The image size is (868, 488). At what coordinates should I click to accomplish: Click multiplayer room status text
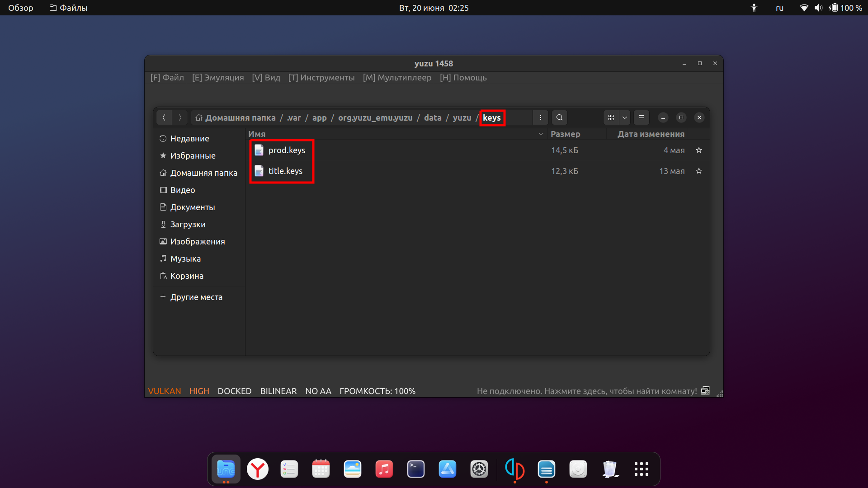(587, 391)
